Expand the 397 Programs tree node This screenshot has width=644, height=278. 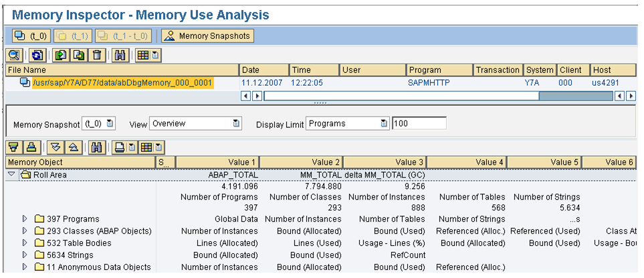click(25, 219)
